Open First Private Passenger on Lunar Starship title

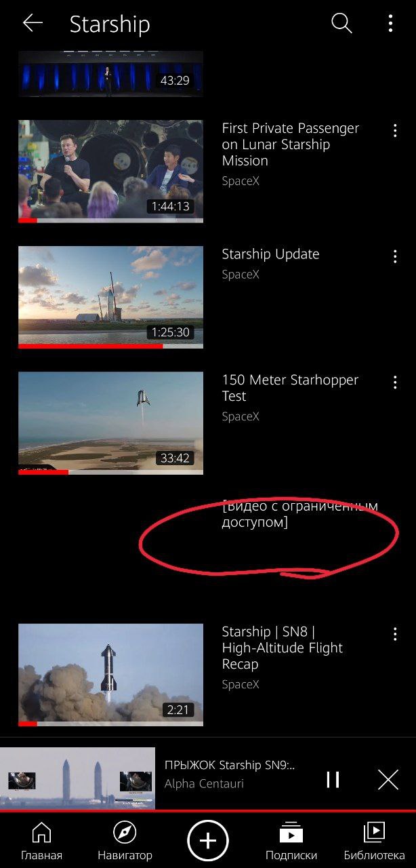[290, 144]
